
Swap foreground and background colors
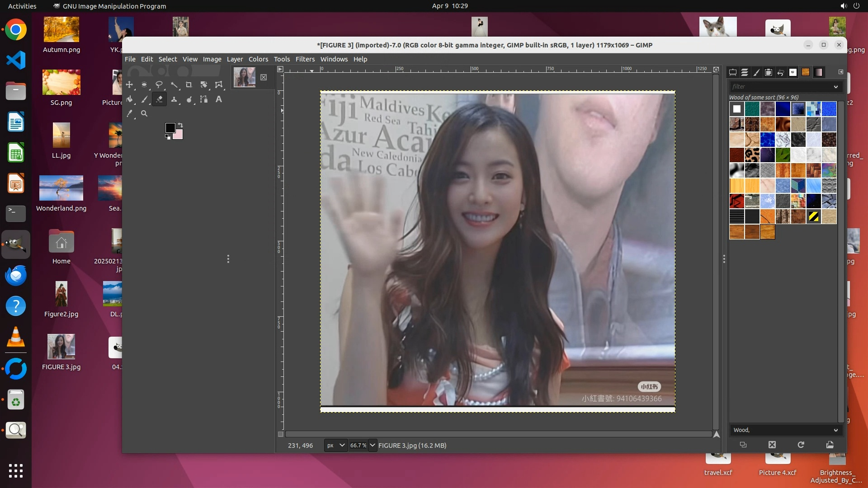pyautogui.click(x=180, y=125)
